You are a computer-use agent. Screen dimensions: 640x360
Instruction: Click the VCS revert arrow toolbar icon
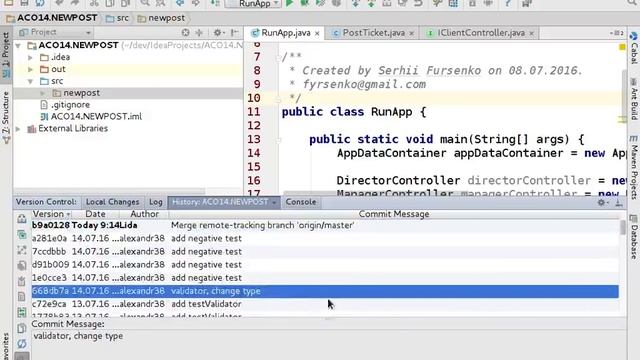pyautogui.click(x=418, y=3)
